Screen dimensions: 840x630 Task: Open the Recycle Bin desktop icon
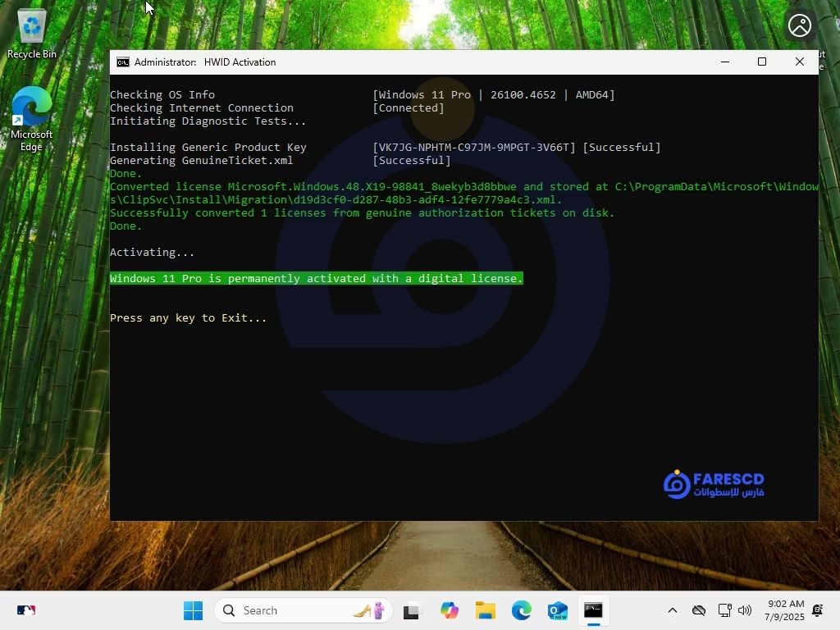[x=32, y=34]
